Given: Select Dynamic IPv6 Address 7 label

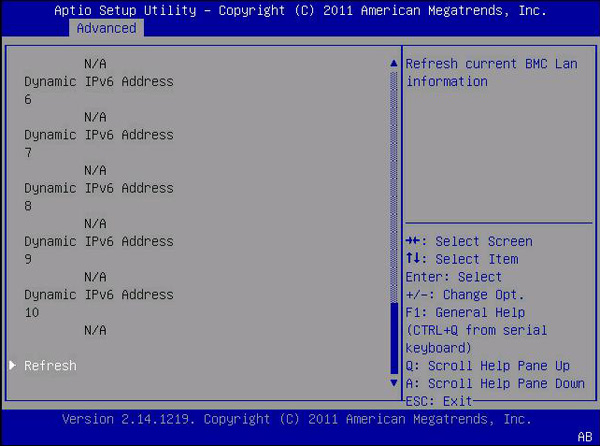Looking at the screenshot, I should pyautogui.click(x=99, y=143).
